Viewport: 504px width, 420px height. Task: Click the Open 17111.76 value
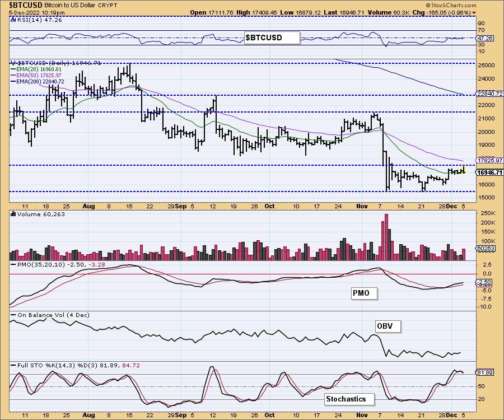pos(212,12)
